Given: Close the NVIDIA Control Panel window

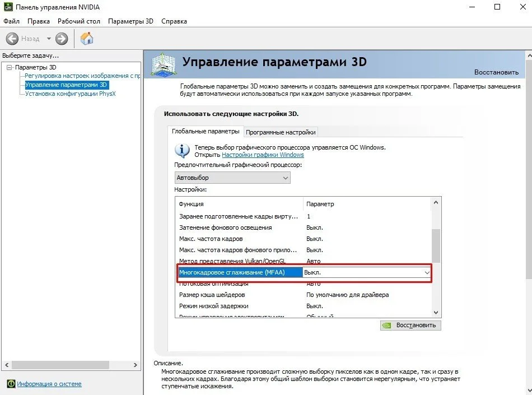Looking at the screenshot, I should [522, 7].
